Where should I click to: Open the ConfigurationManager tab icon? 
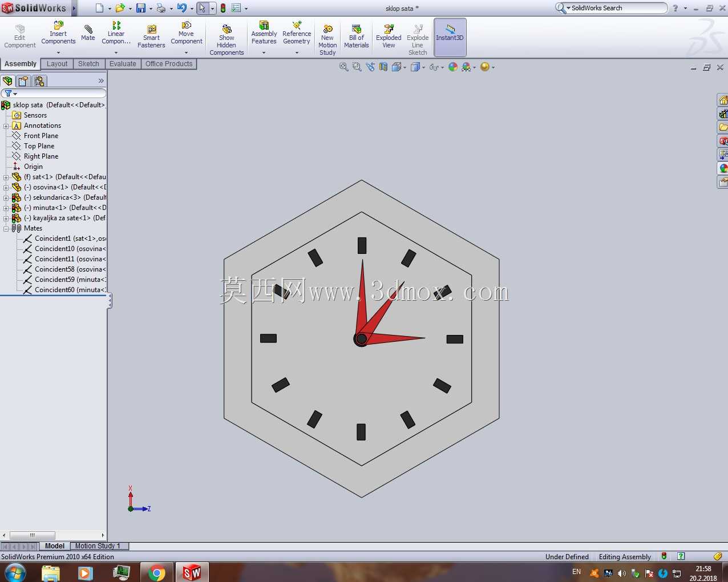39,81
